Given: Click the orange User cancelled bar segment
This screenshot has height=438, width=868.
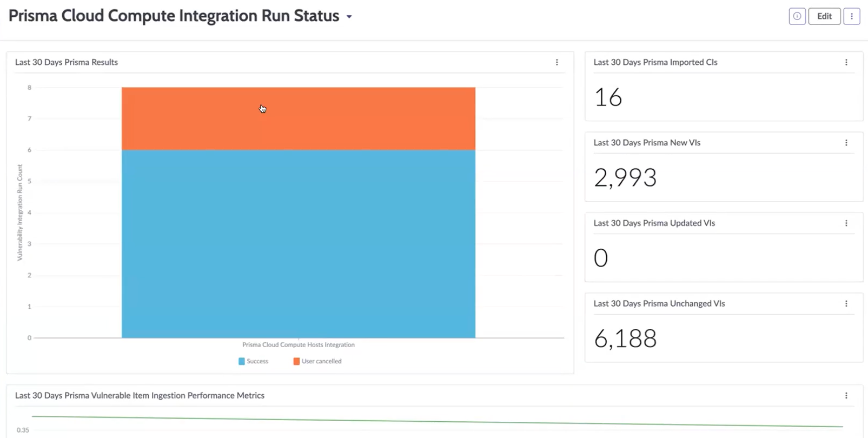Looking at the screenshot, I should (299, 119).
